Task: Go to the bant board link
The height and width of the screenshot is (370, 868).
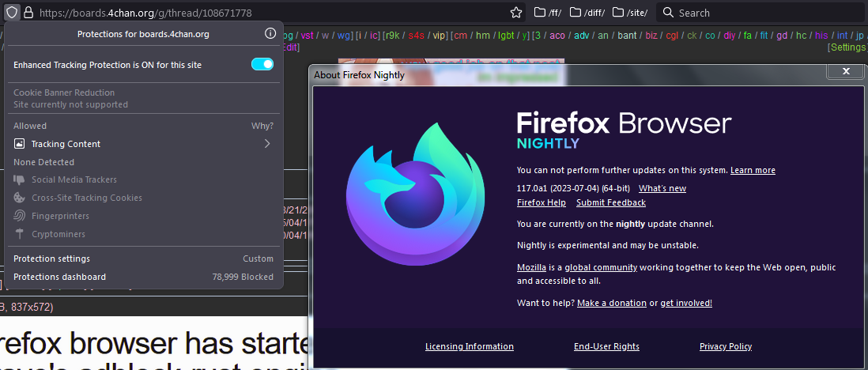Action: (x=627, y=36)
